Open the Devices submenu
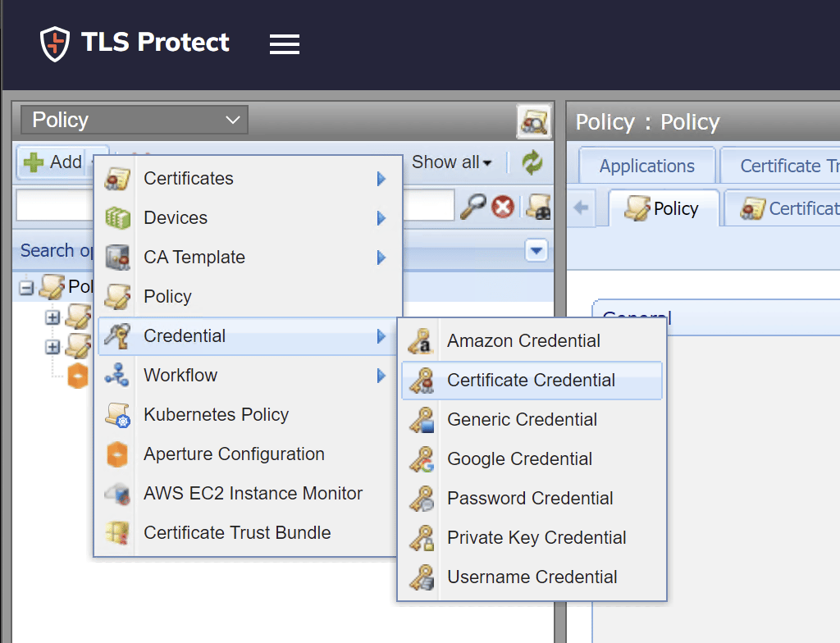The width and height of the screenshot is (840, 643). coord(248,217)
